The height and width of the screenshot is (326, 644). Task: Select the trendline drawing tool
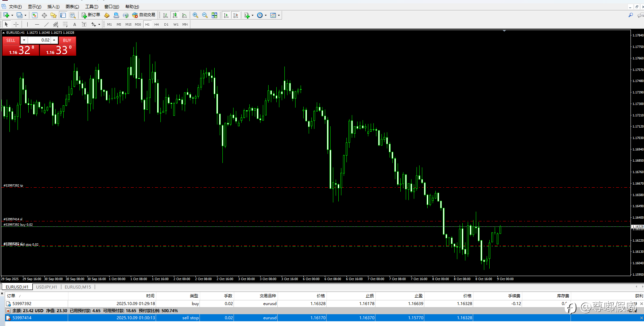[46, 24]
